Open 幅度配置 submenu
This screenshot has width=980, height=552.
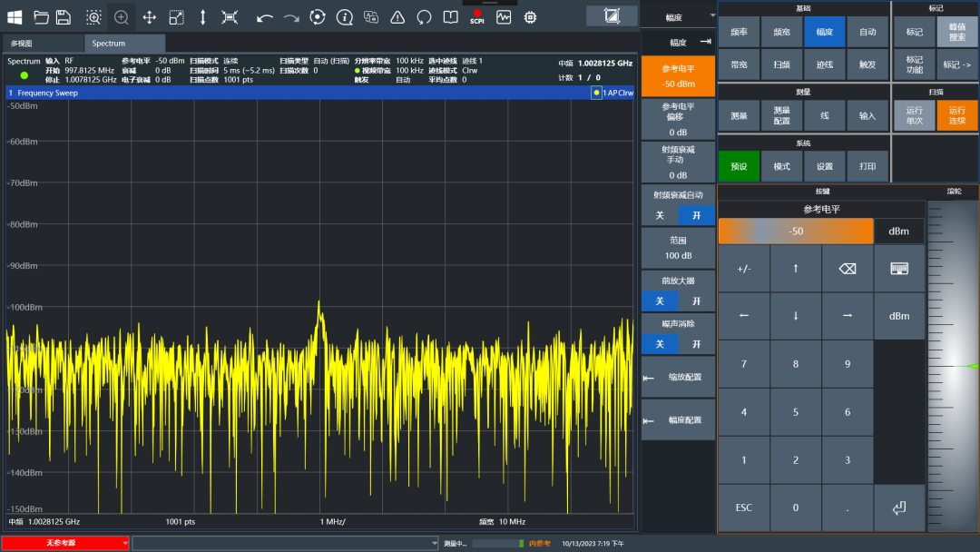point(678,420)
